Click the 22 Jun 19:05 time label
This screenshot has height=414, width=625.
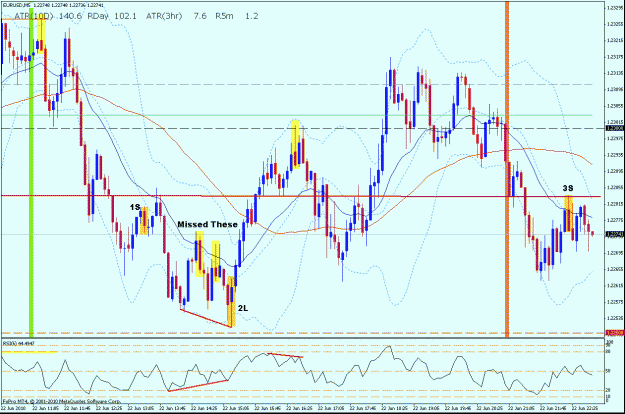[426, 408]
